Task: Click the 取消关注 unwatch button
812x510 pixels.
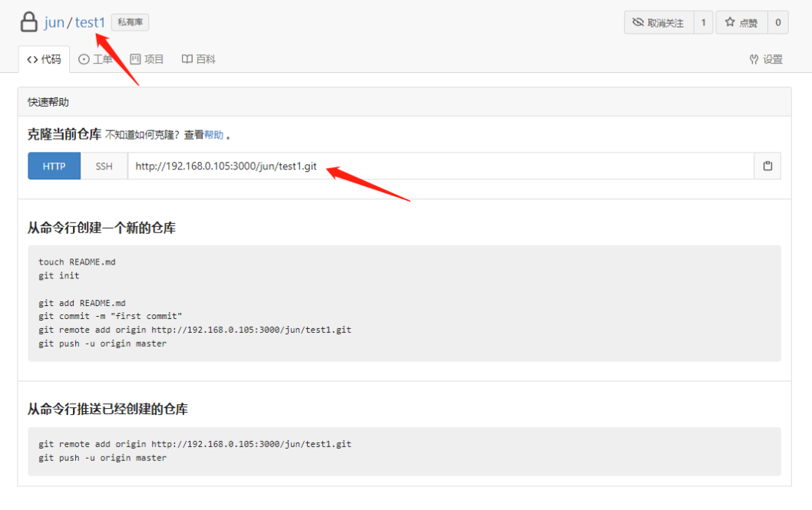Action: 659,23
